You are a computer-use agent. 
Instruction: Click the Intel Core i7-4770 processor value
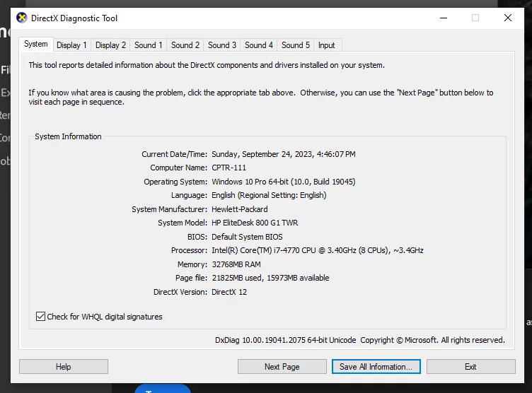coord(318,250)
